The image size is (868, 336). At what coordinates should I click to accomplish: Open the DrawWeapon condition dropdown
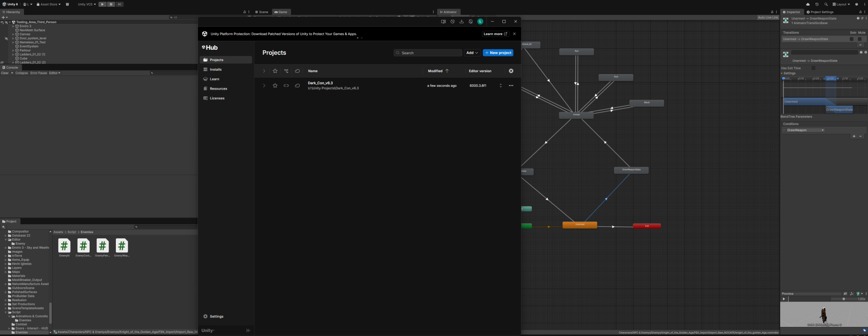(x=805, y=130)
